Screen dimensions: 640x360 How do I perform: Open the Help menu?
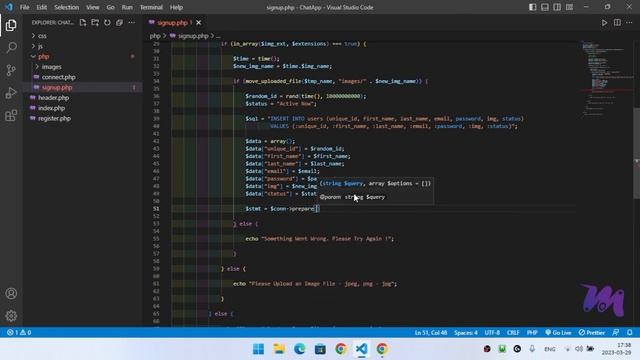176,7
